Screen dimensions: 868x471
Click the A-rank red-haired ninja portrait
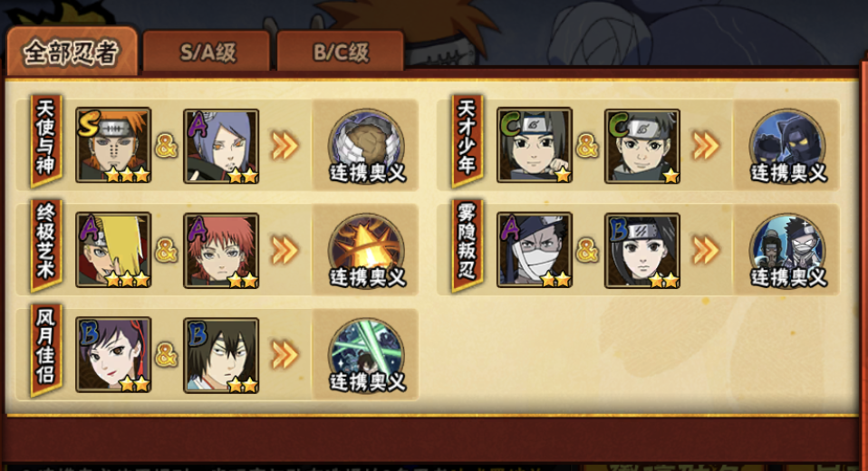click(221, 250)
